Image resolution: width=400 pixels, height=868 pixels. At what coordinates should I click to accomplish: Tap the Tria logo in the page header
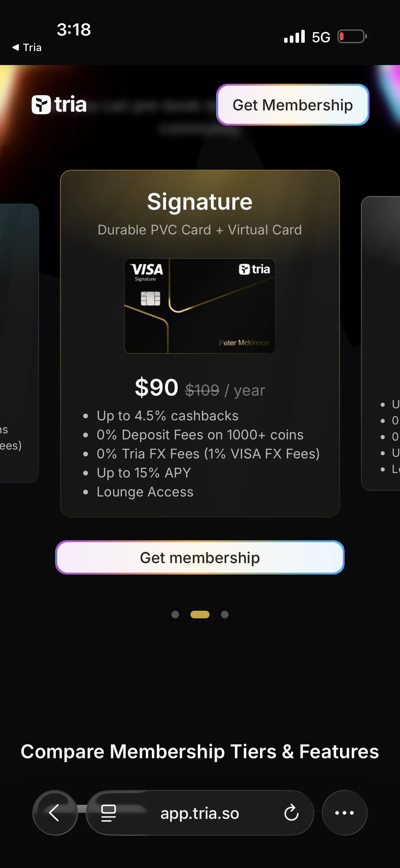[x=59, y=105]
